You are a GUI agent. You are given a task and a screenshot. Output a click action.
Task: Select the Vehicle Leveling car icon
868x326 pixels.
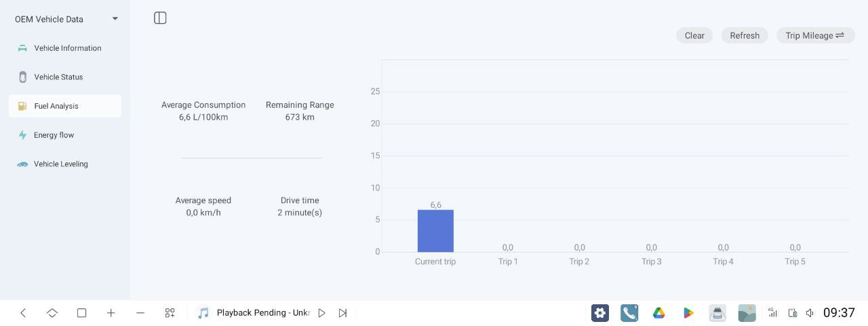22,164
